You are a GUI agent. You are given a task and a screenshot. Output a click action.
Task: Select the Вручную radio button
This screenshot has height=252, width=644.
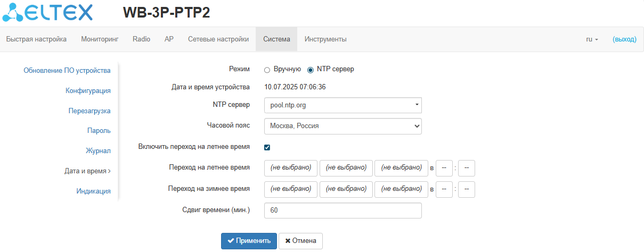point(267,70)
